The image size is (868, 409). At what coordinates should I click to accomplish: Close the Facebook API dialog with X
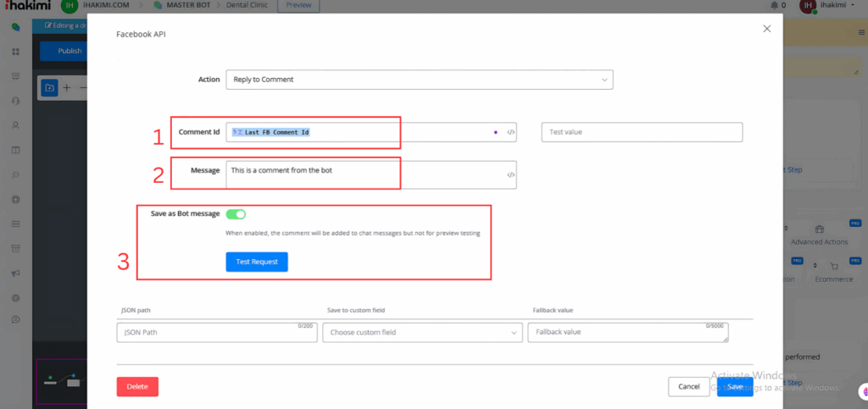click(767, 29)
